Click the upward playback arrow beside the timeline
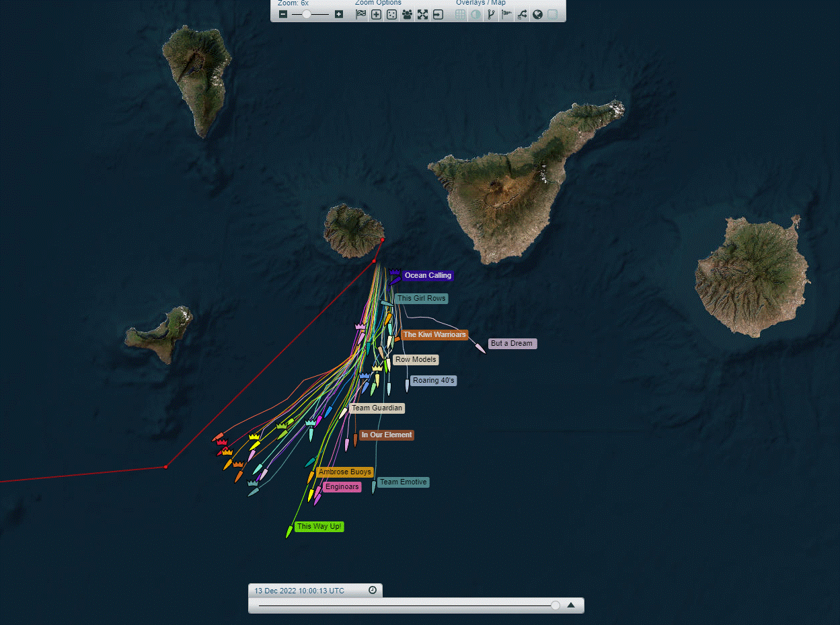This screenshot has height=625, width=840. coord(572,605)
